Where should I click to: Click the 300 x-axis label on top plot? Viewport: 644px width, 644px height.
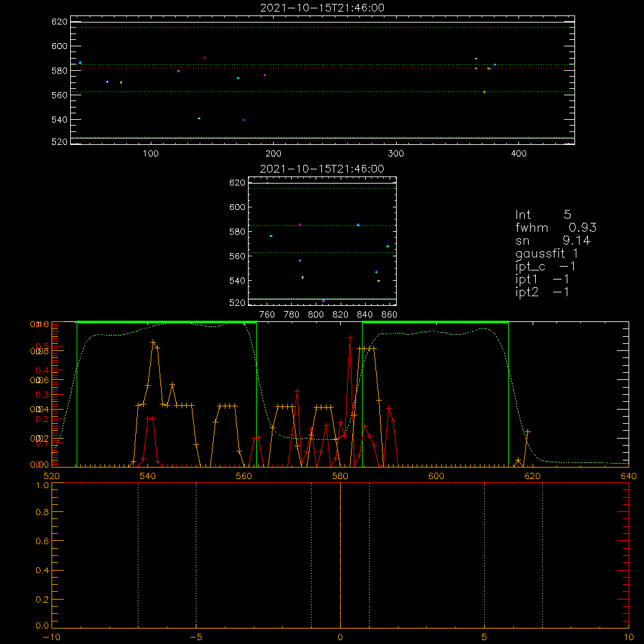tap(396, 154)
